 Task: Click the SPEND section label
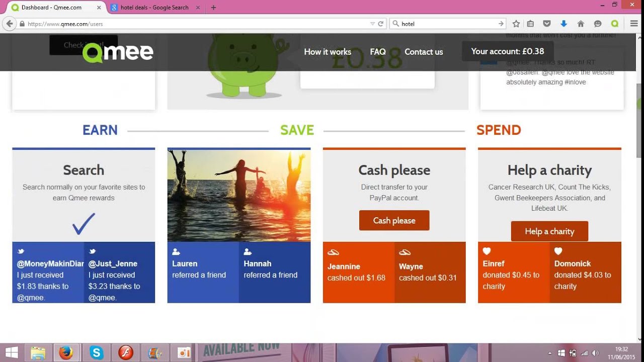pyautogui.click(x=499, y=130)
